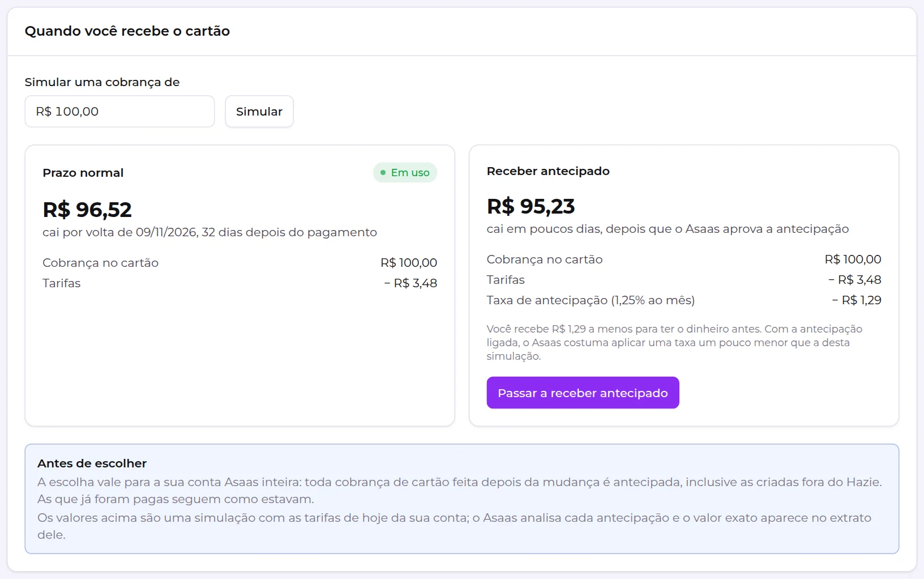Screen dimensions: 924x579
Task: Click the amount R$ 96,52
Action: 87,210
